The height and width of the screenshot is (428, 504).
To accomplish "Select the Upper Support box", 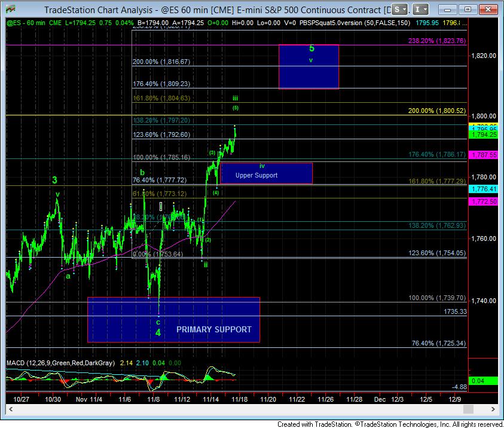I will [x=267, y=173].
